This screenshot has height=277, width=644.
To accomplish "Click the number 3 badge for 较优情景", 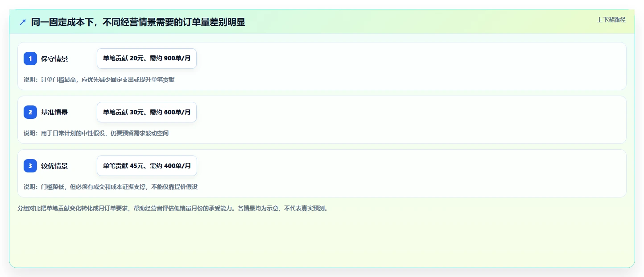I will click(x=30, y=166).
